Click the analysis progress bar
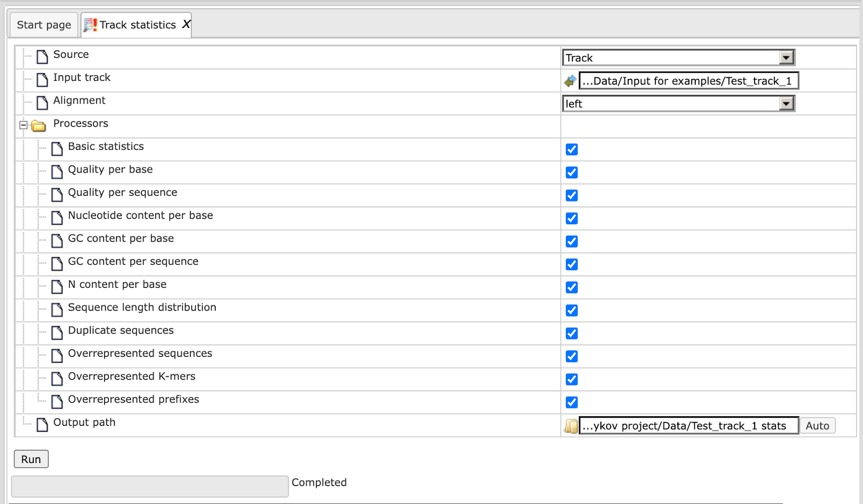The width and height of the screenshot is (863, 504). [x=150, y=486]
